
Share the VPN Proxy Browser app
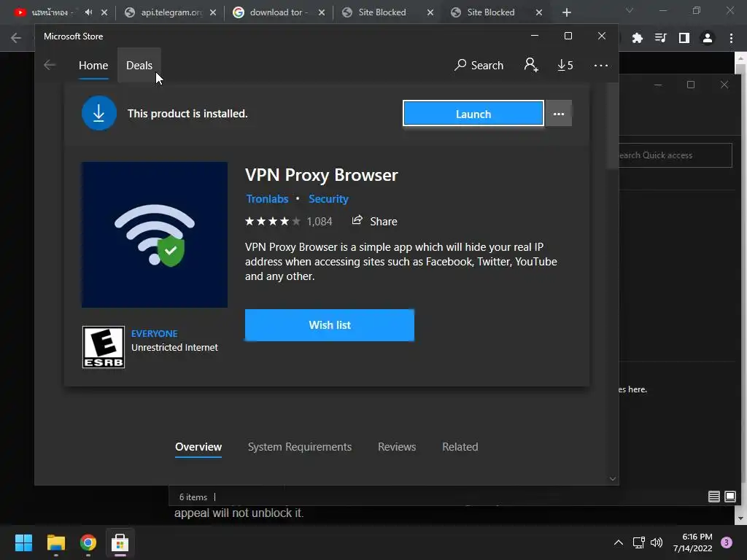tap(374, 221)
